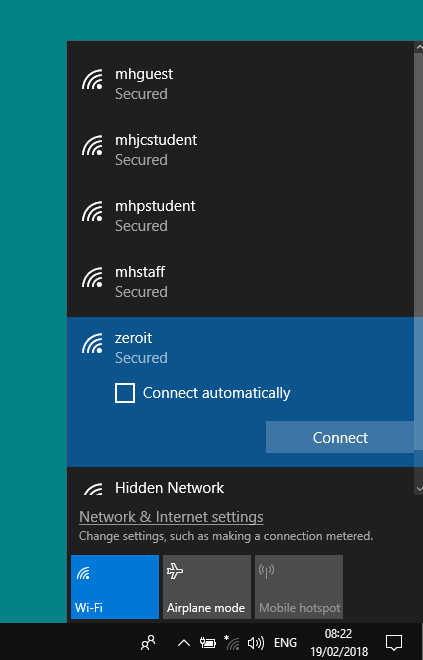Toggle the Mobile hotspot tile
The width and height of the screenshot is (423, 660).
click(x=299, y=587)
